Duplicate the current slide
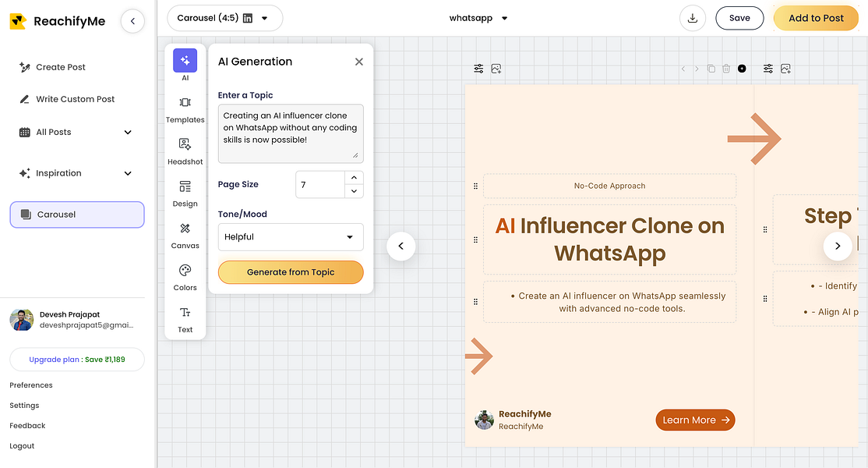Screen dimensions: 868x468 point(711,69)
